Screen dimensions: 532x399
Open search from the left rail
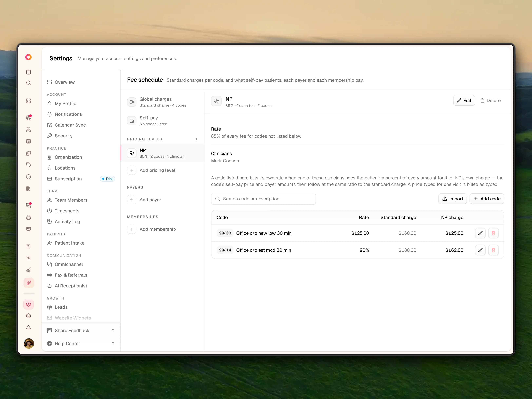(x=28, y=83)
